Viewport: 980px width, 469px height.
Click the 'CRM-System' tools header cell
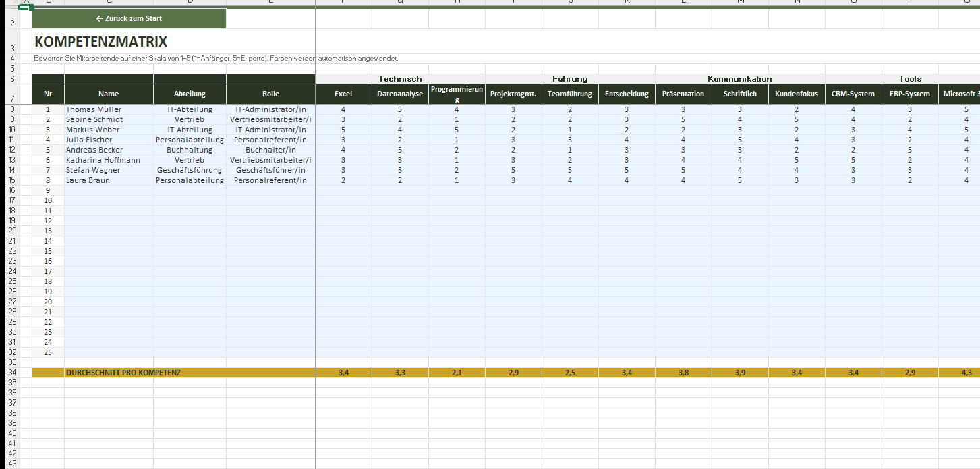[x=853, y=94]
